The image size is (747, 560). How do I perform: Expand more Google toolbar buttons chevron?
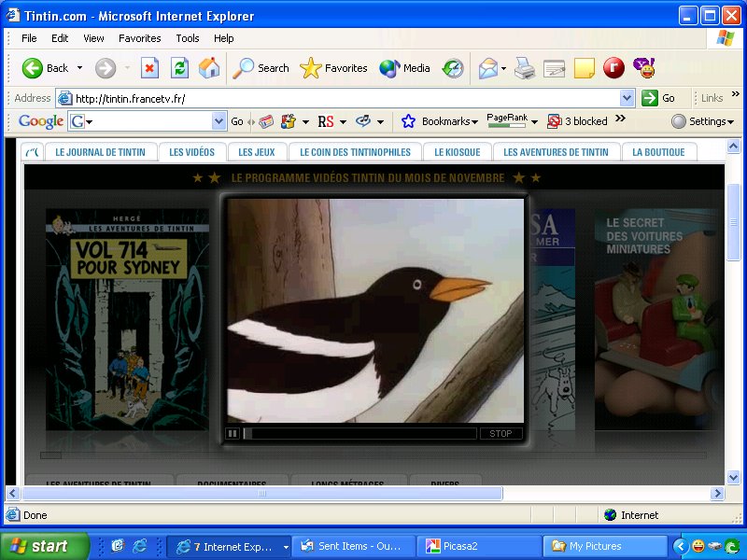[620, 119]
